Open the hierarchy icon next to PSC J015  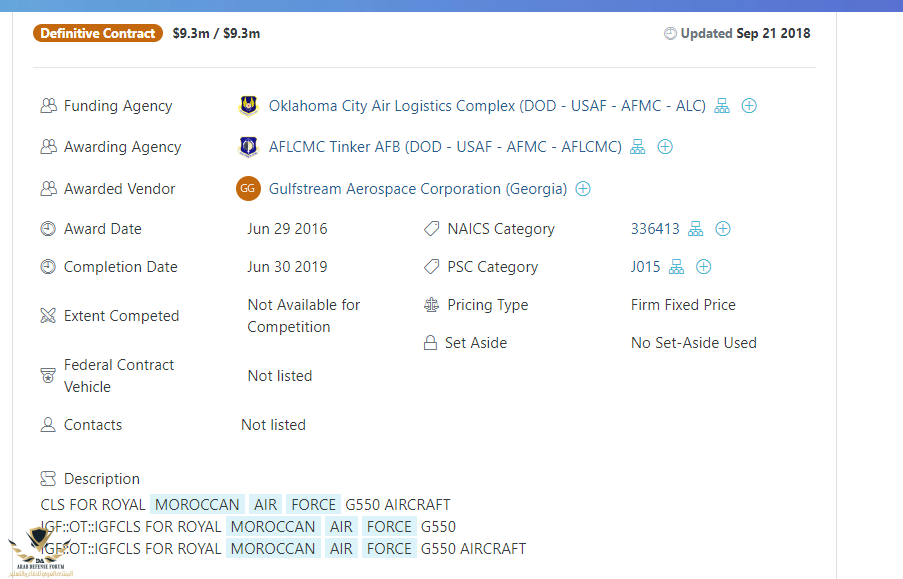(x=677, y=267)
